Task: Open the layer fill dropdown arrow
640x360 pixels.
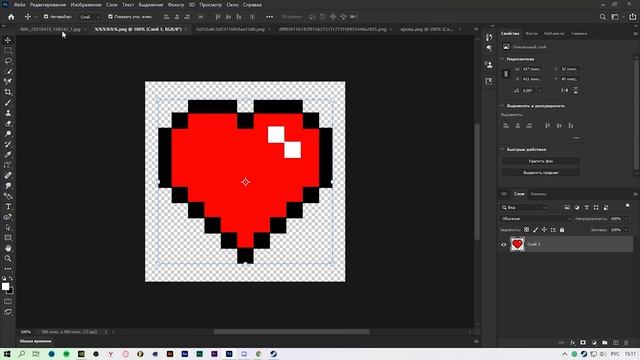Action: tap(626, 230)
